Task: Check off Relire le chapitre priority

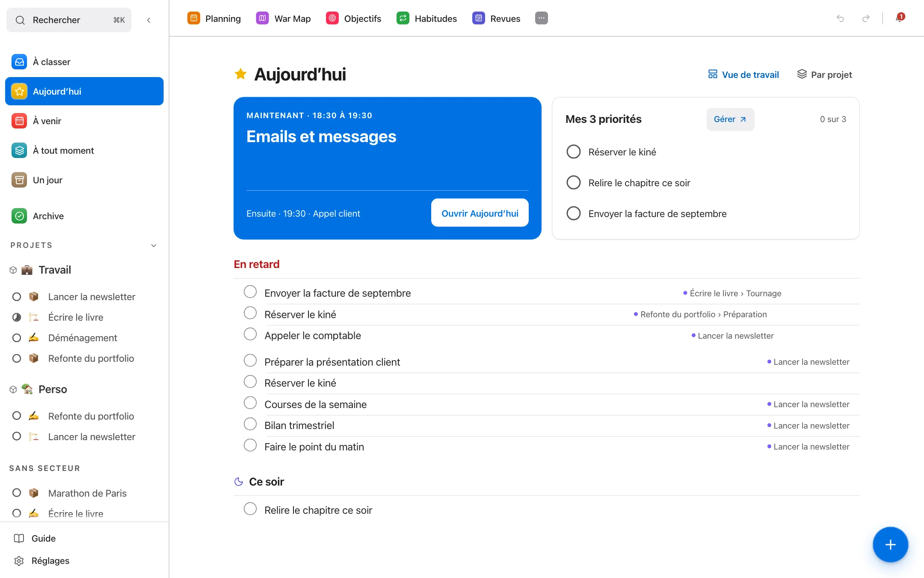Action: [x=573, y=182]
